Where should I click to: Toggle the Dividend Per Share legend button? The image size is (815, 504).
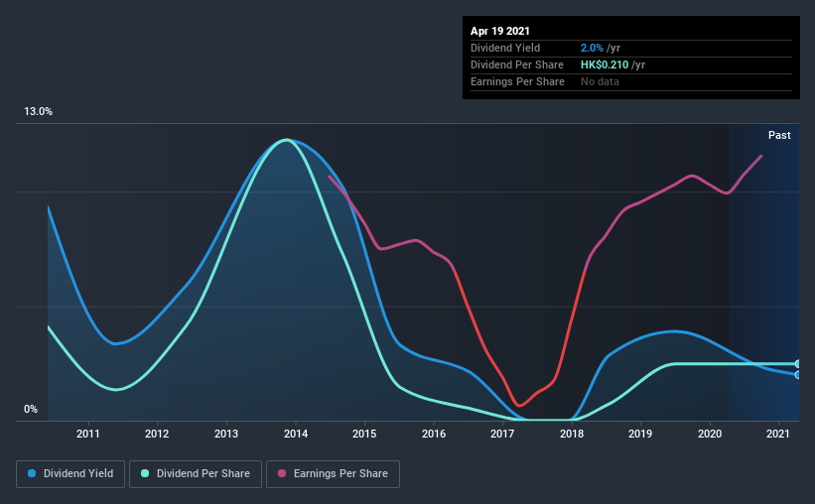click(x=196, y=474)
